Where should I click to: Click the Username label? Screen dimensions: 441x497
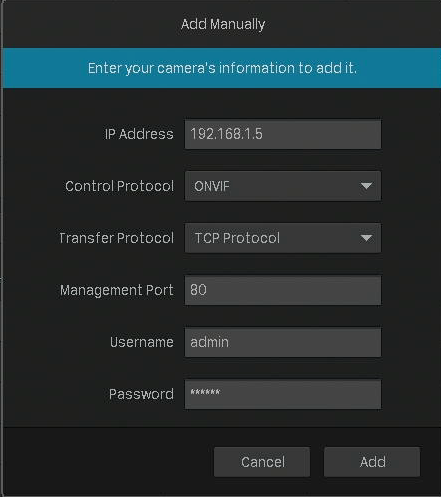pos(142,342)
